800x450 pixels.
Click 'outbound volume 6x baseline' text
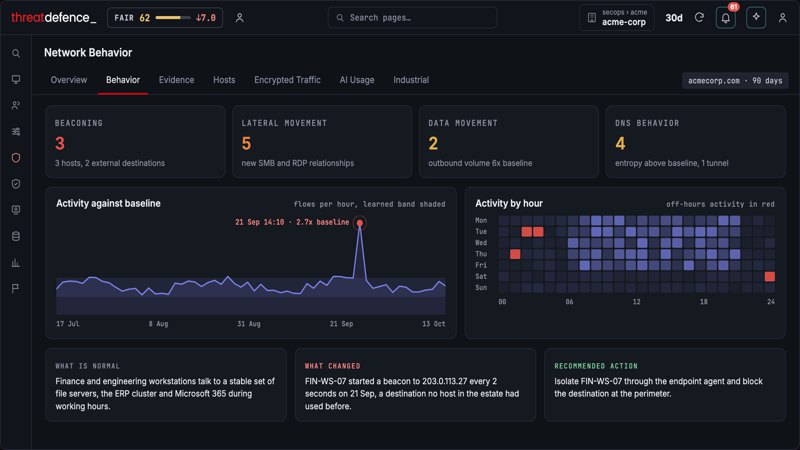[480, 163]
